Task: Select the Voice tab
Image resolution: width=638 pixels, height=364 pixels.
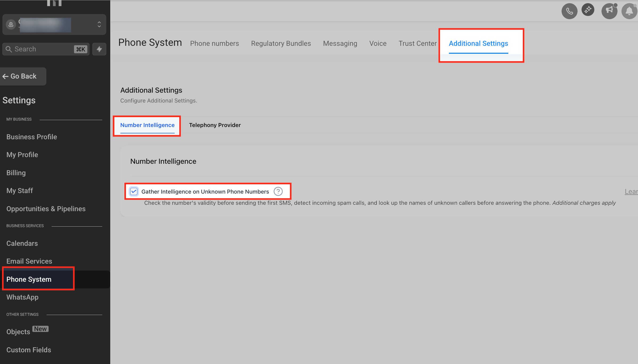Action: 378,43
